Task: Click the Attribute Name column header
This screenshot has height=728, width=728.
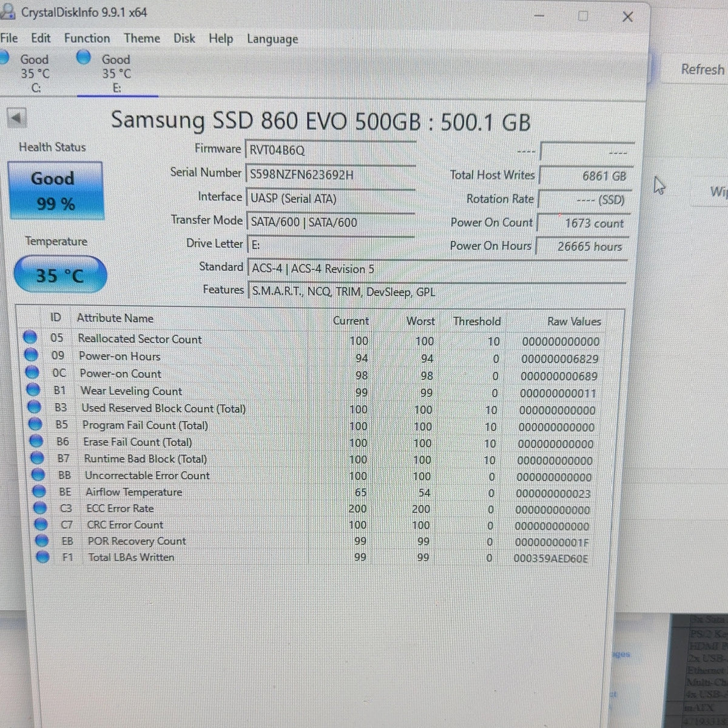Action: tap(115, 318)
